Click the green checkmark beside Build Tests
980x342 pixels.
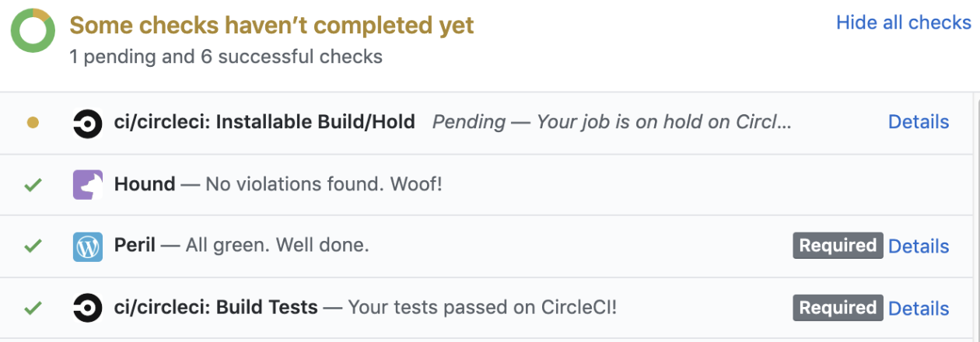tap(33, 308)
